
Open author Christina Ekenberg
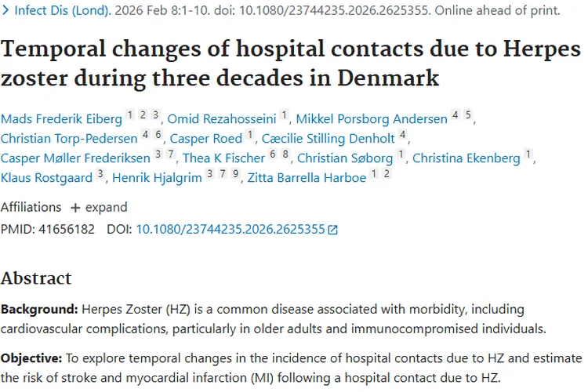click(466, 158)
